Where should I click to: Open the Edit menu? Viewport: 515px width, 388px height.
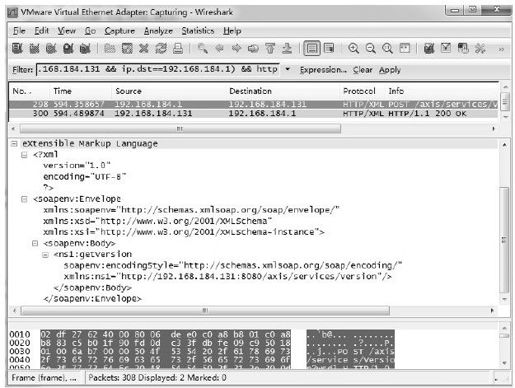pos(42,31)
